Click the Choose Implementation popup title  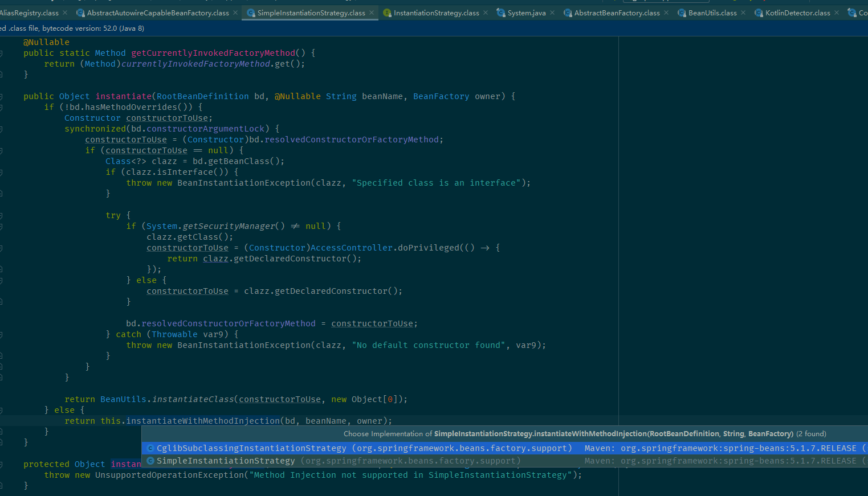tap(585, 434)
